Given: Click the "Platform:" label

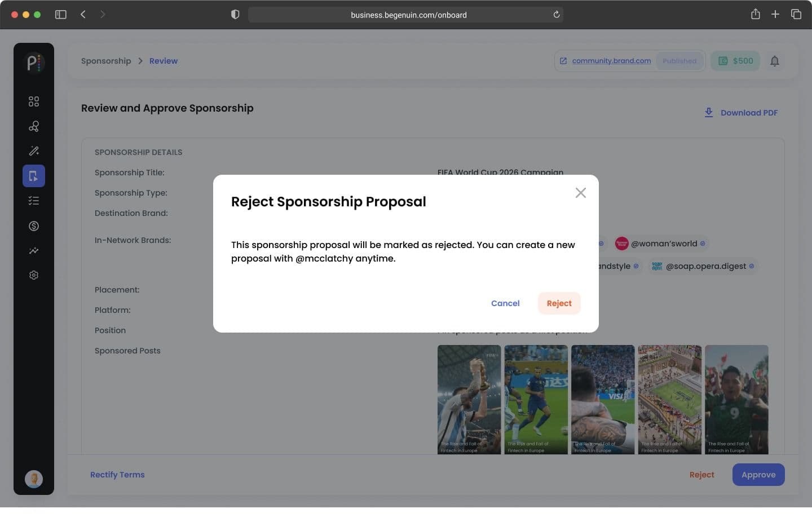Looking at the screenshot, I should [x=112, y=310].
